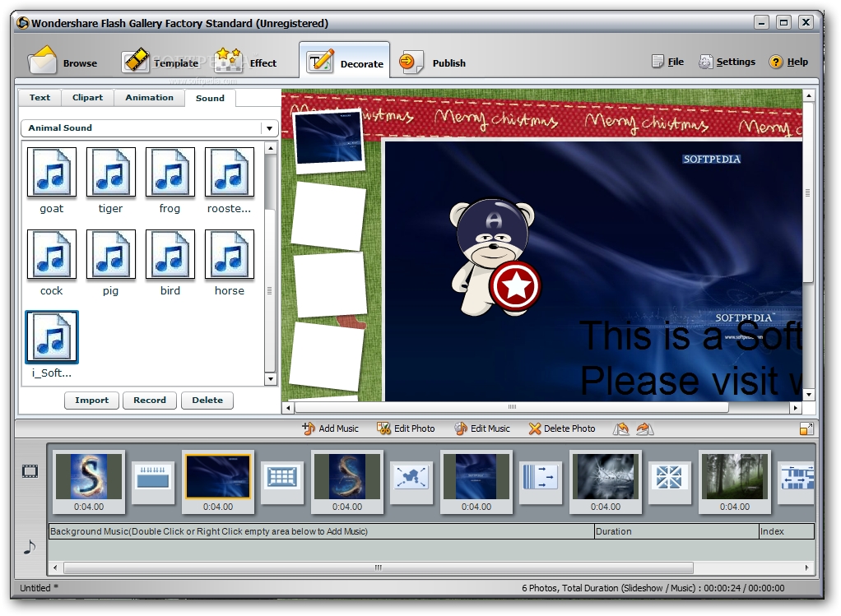Select the fourth timeline thumbnail, blue Softpedia
Viewport: 841px width, 616px height.
476,481
